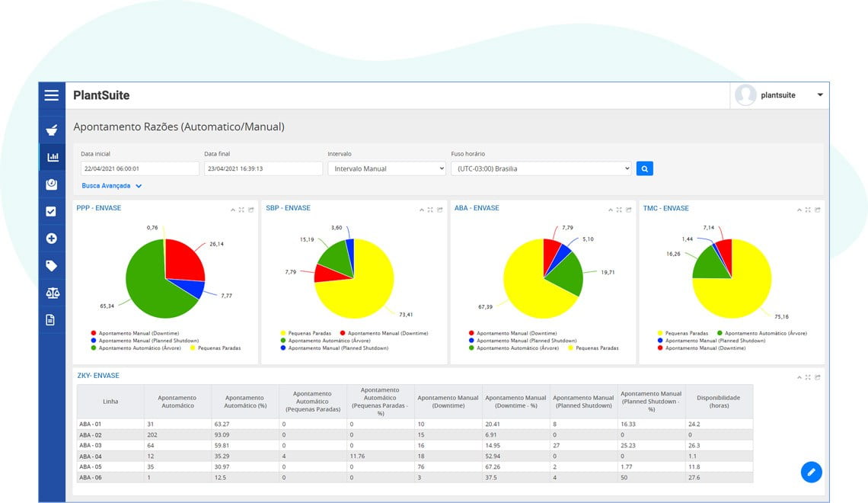Click the checkmark sidebar icon
Screen dimensions: 868x503
[51, 212]
